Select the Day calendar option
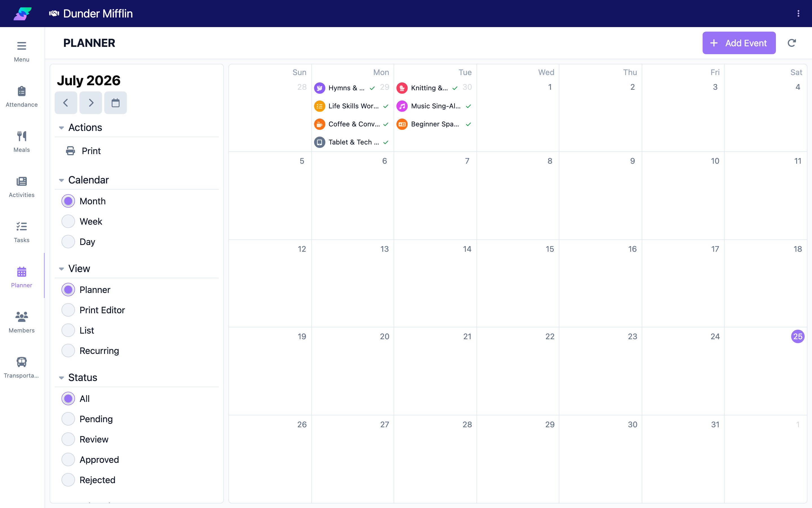This screenshot has height=508, width=812. click(x=78, y=242)
